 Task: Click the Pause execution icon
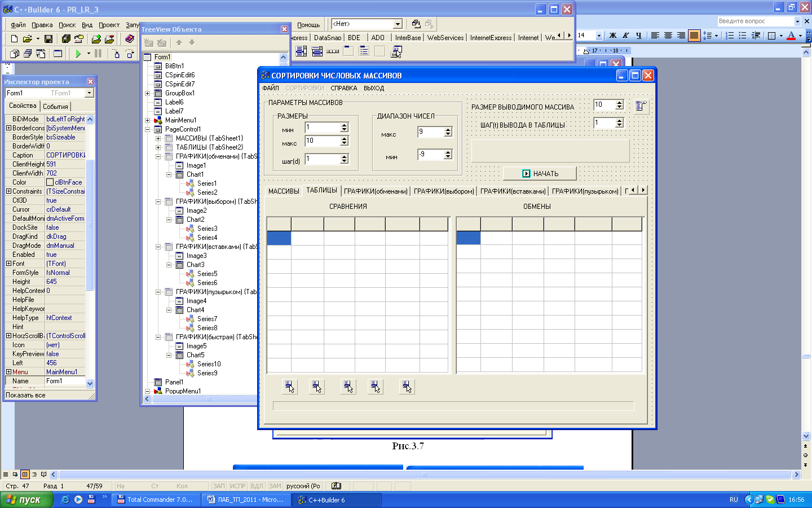tap(98, 54)
